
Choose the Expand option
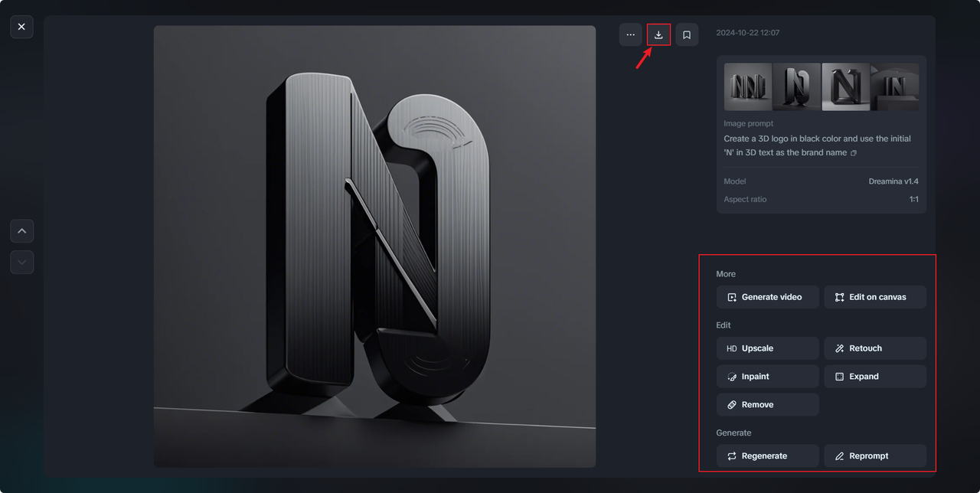point(875,377)
